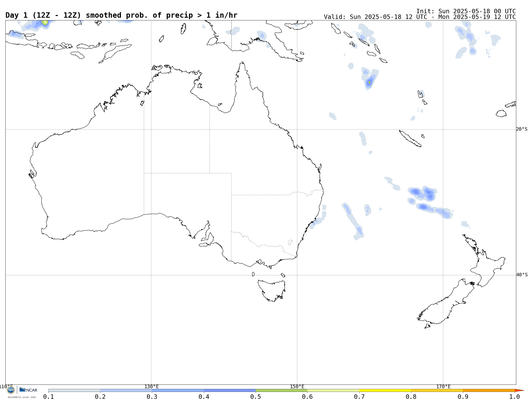Viewport: 532px width, 400px height.
Task: Click the ensemble.ucar.edu text
Action: coord(22,397)
